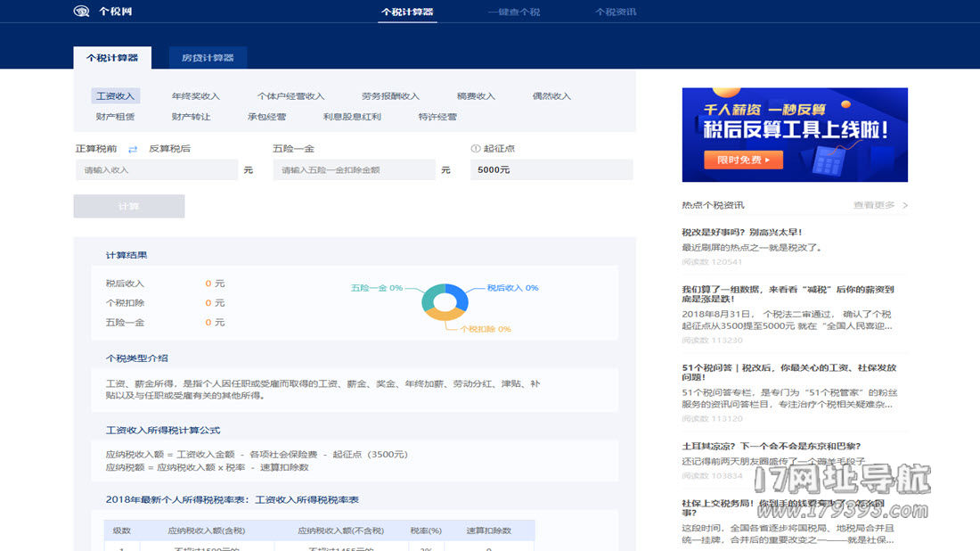Select 年终奖收入 income type
This screenshot has width=980, height=551.
click(x=196, y=96)
